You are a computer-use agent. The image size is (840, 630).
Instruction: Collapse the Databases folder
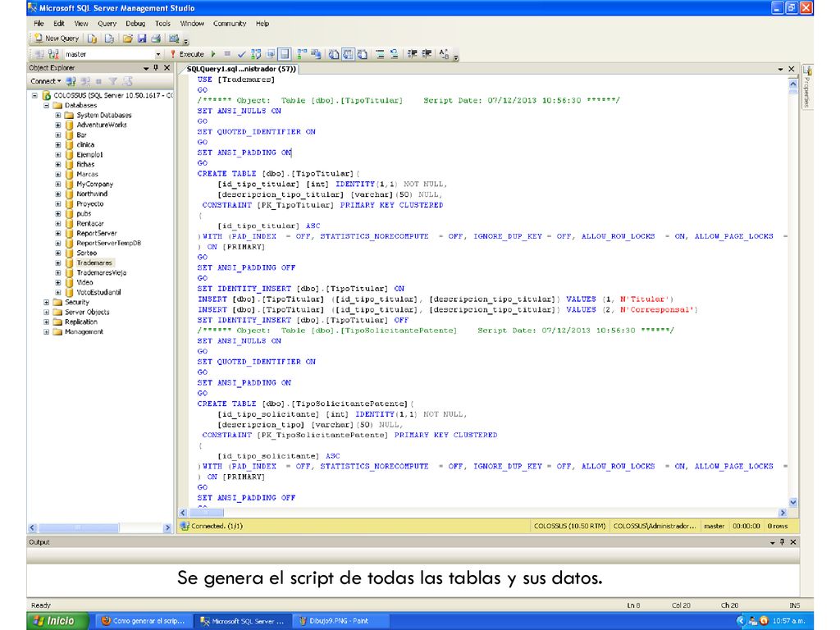[x=47, y=106]
